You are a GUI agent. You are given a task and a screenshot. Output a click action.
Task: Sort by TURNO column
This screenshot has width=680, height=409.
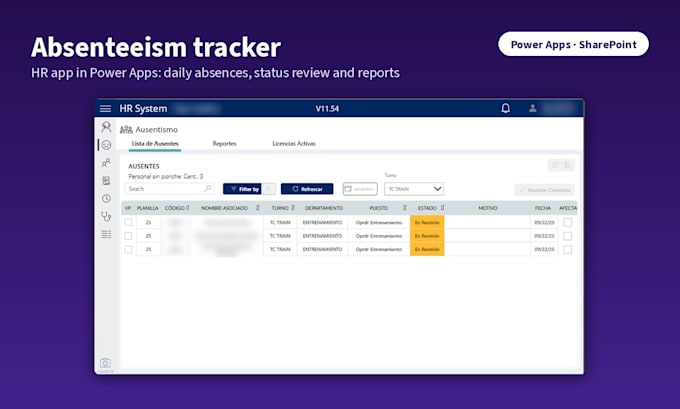[293, 208]
